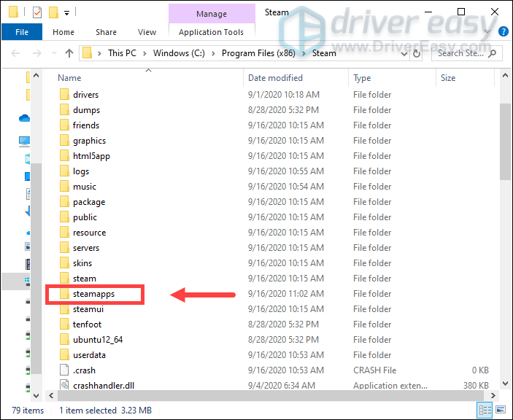Switch to the Share ribbon tab
The width and height of the screenshot is (513, 420).
point(106,32)
